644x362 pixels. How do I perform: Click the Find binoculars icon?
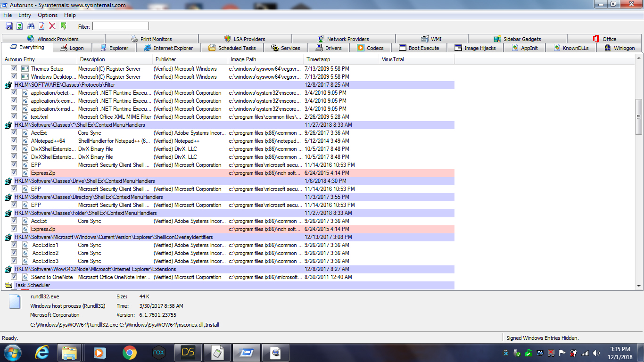point(31,26)
